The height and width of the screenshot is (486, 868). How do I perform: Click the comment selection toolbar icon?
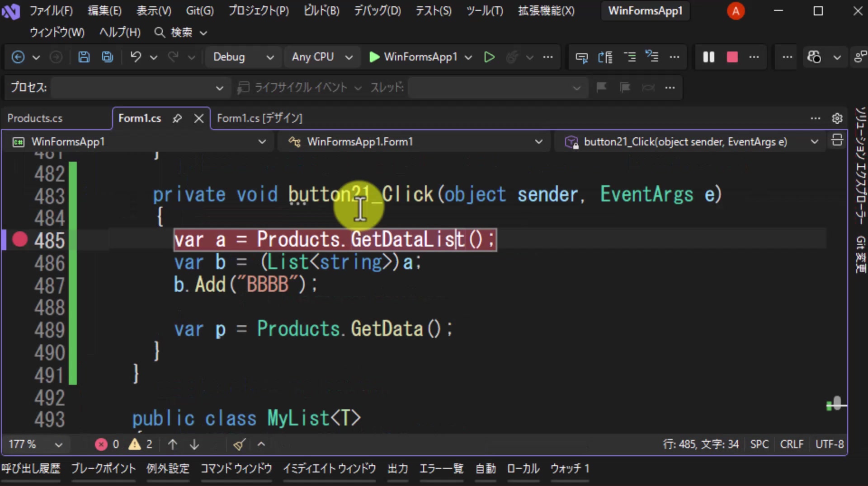(x=629, y=57)
